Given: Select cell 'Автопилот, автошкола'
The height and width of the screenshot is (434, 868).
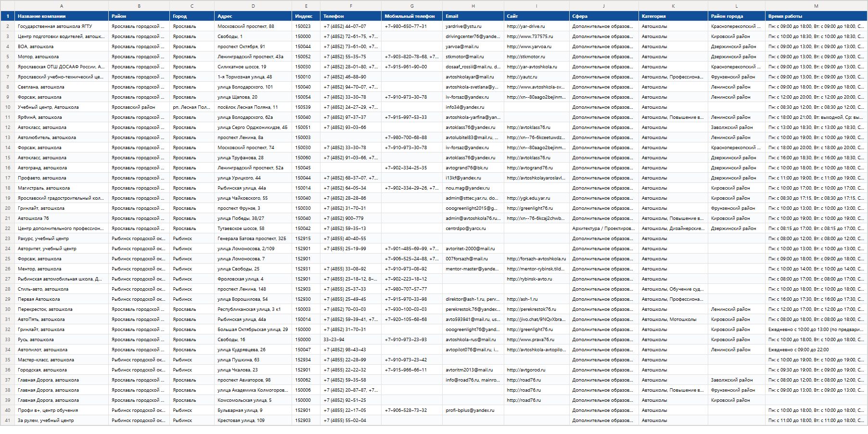Looking at the screenshot, I should coord(62,350).
